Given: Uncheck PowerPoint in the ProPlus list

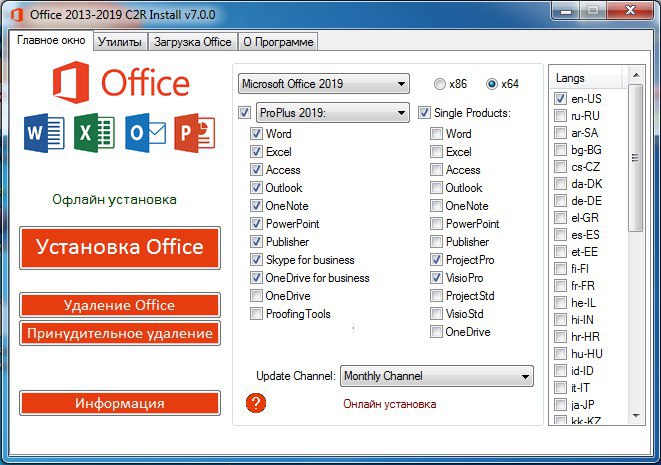Looking at the screenshot, I should 256,223.
